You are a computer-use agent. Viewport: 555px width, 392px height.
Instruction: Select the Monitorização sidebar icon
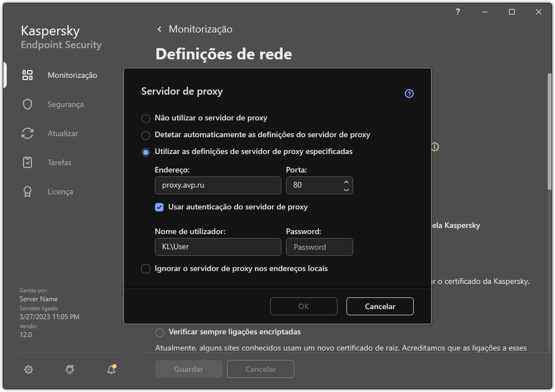[x=27, y=75]
